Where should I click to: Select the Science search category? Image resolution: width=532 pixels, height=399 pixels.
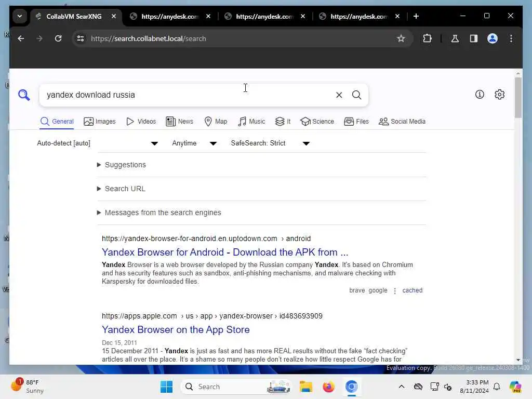pyautogui.click(x=317, y=122)
